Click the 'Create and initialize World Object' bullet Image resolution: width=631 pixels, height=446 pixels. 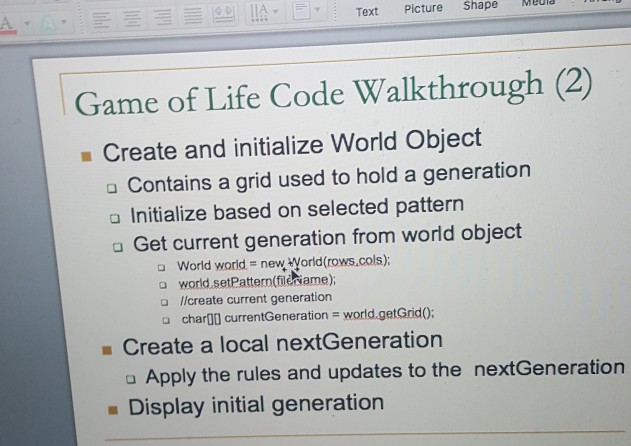[x=292, y=146]
